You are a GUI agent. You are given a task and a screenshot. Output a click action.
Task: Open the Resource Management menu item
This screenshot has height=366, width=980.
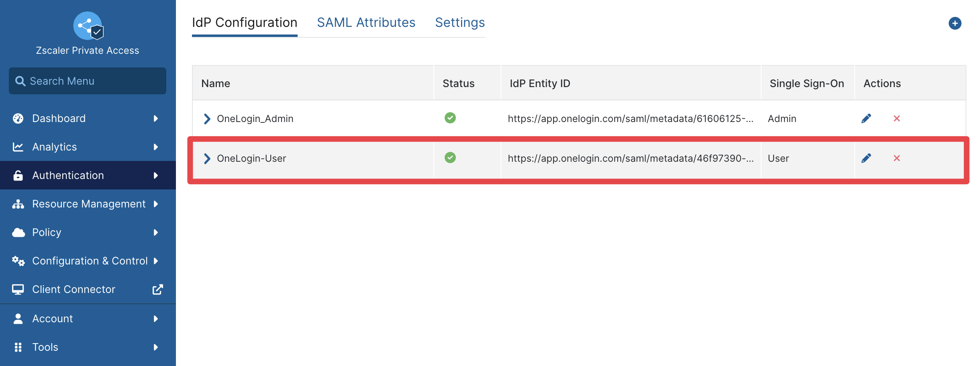click(x=88, y=204)
